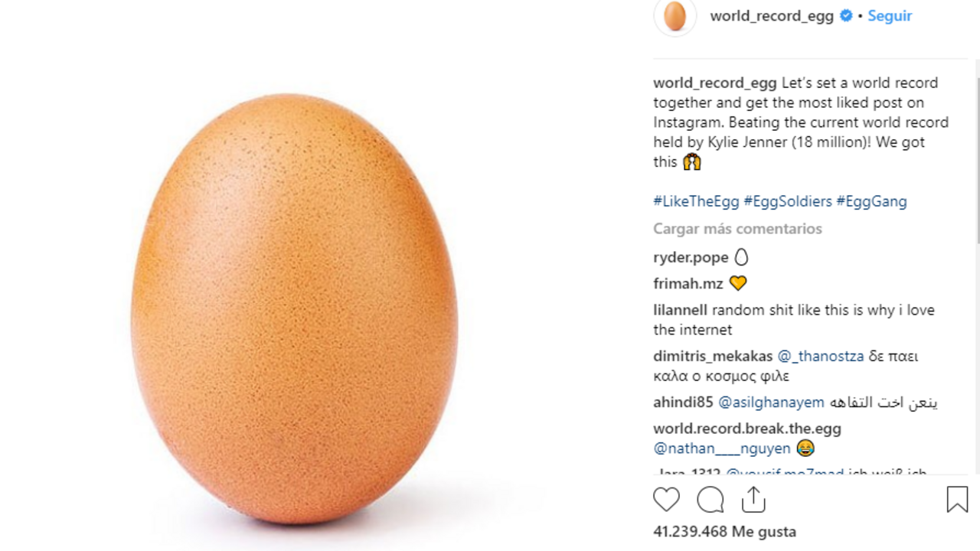
Task: Open the @asilghanayem mention
Action: pyautogui.click(x=770, y=402)
